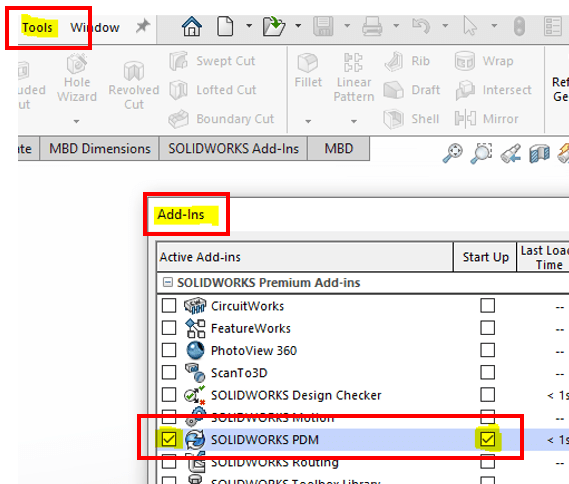Expand the Save dropdown arrow
569x484 pixels.
pos(347,25)
